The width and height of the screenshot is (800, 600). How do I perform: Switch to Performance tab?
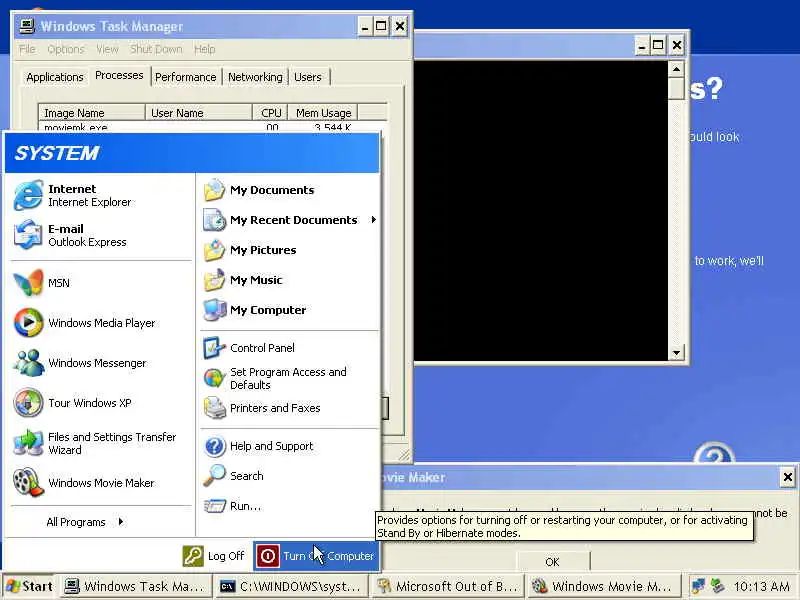(x=186, y=77)
